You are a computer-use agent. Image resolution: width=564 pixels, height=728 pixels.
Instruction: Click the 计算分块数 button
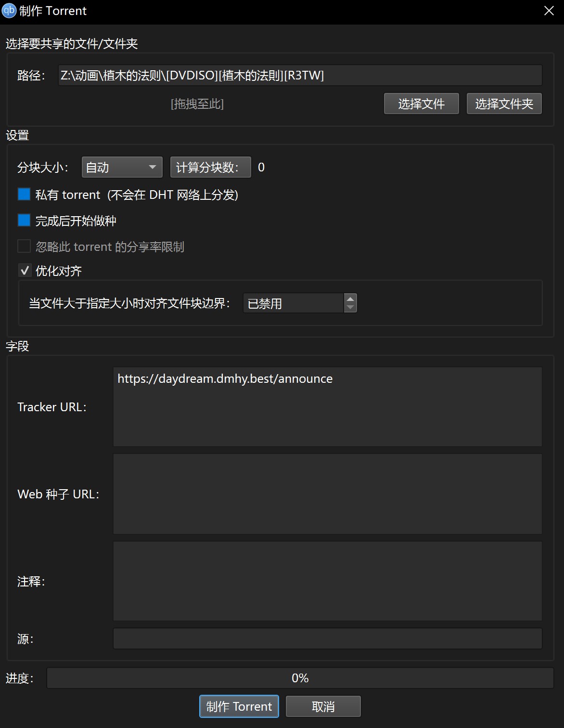coord(211,167)
